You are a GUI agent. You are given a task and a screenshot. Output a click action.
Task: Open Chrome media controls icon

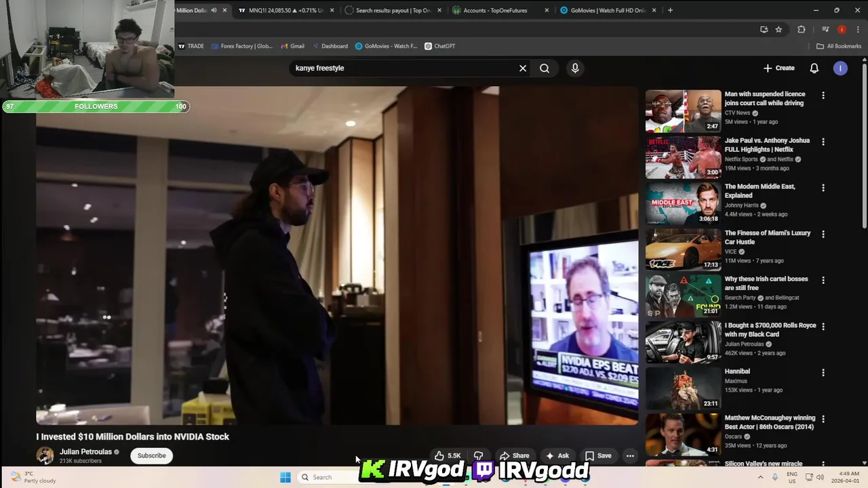tap(825, 29)
